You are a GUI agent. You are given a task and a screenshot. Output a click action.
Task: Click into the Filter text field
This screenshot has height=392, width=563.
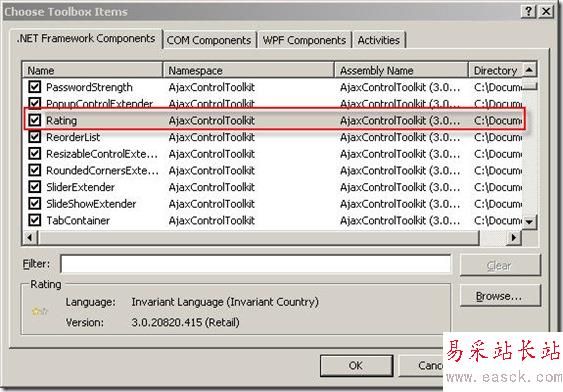256,264
